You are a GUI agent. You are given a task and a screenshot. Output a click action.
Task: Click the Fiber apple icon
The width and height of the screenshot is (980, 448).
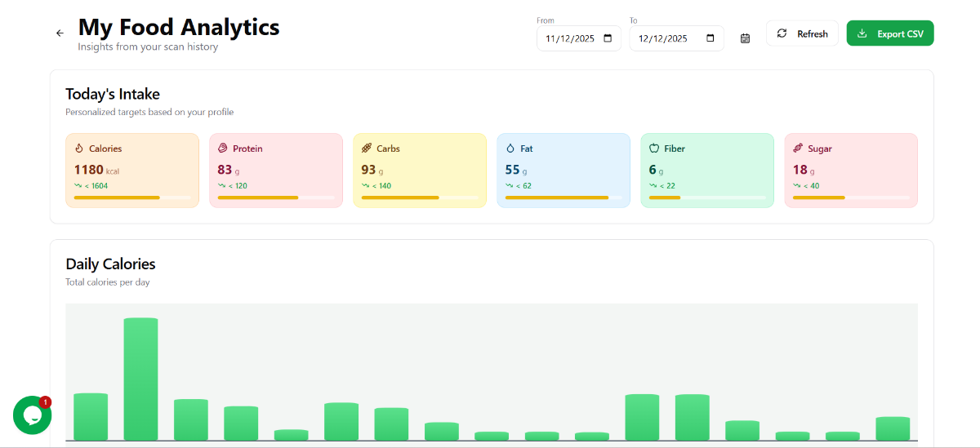coord(654,149)
